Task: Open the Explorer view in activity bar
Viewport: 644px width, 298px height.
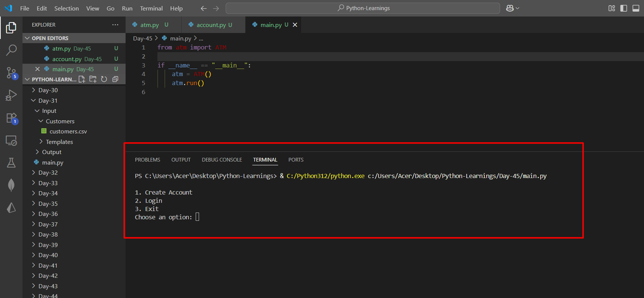Action: [11, 28]
